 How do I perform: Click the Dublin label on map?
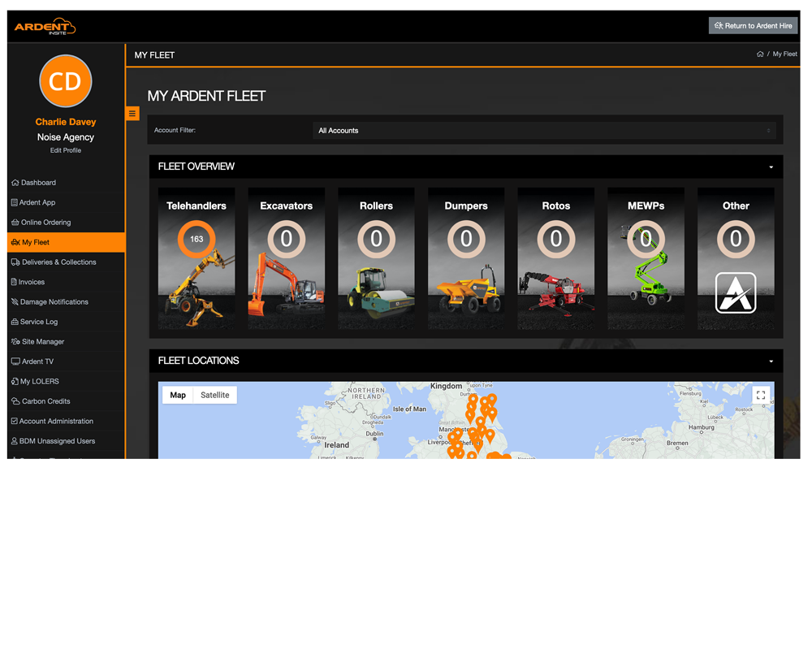[x=374, y=434]
